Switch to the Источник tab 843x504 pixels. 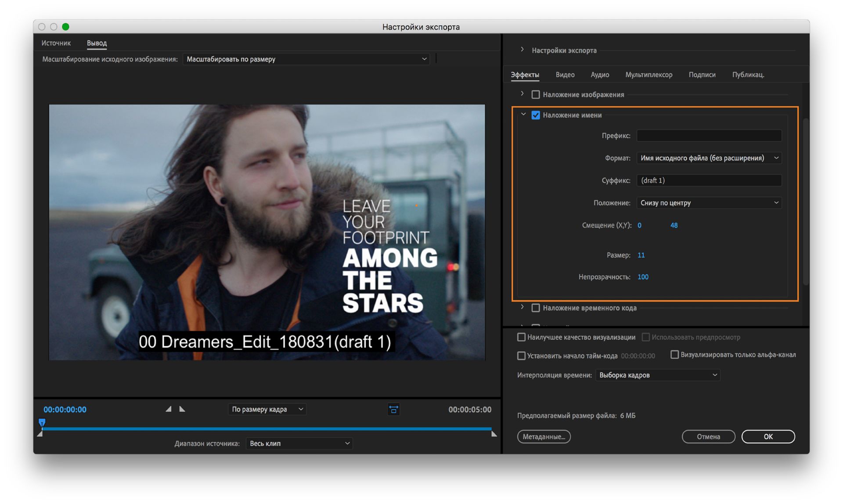tap(56, 43)
